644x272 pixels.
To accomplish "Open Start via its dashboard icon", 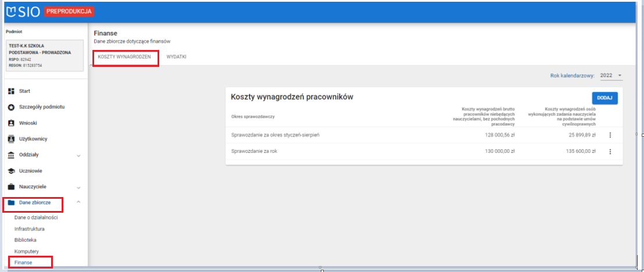I will [11, 91].
